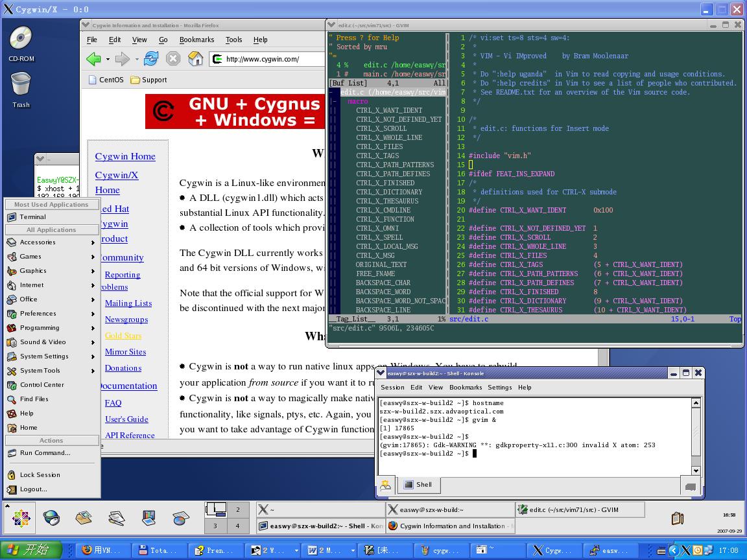Viewport: 747px width, 560px height.
Task: Click the Stop loading icon in Firefox
Action: pyautogui.click(x=173, y=58)
